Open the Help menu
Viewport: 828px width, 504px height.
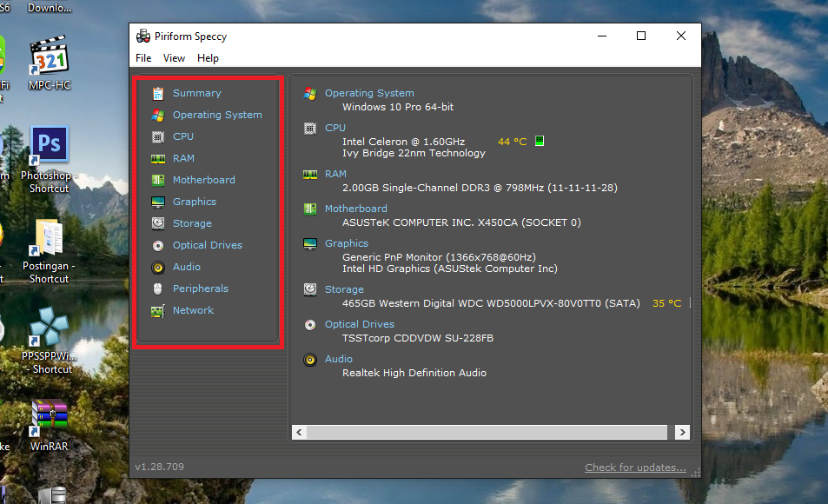pyautogui.click(x=208, y=58)
